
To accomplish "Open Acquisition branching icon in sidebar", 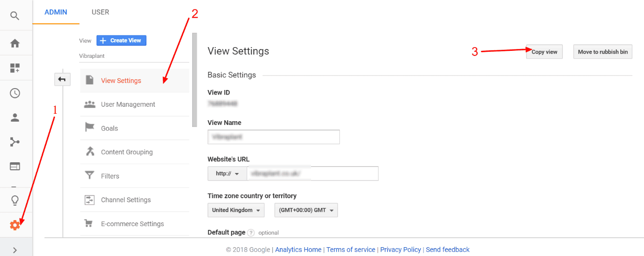I will point(15,142).
